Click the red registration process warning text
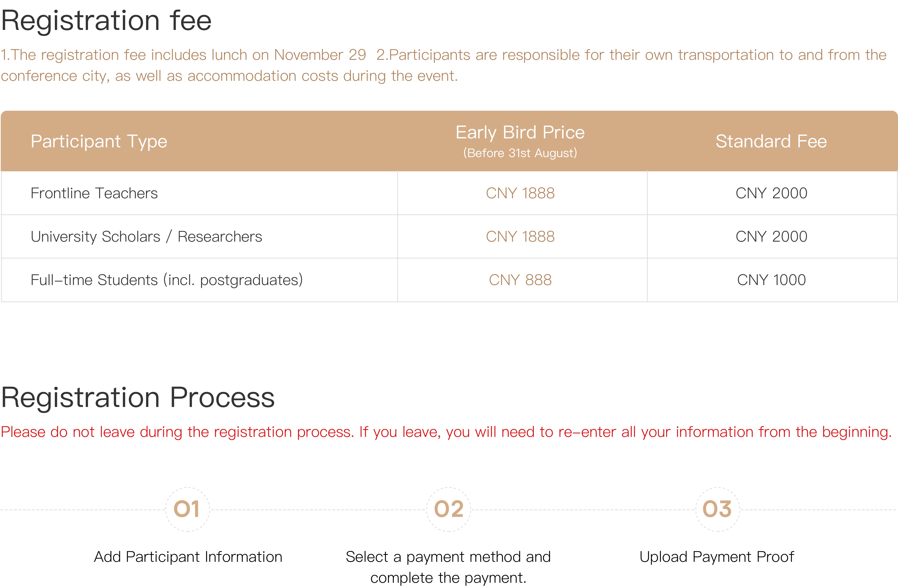The width and height of the screenshot is (898, 588). pos(446,432)
